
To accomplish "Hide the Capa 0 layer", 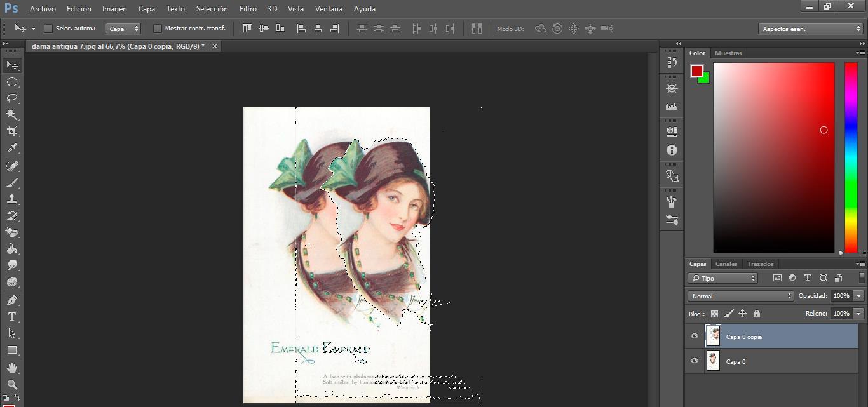I will coord(695,361).
